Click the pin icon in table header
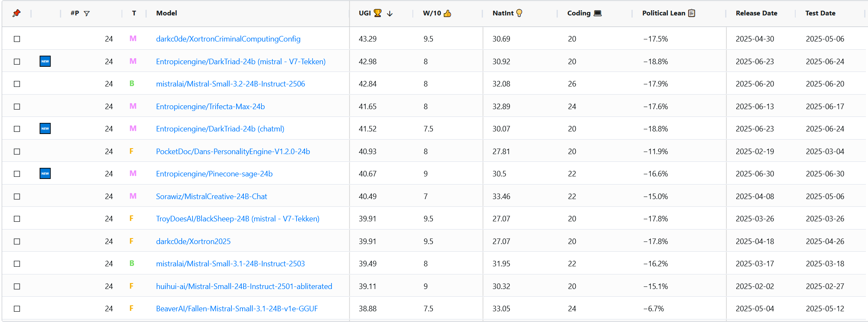The image size is (868, 322). click(16, 13)
